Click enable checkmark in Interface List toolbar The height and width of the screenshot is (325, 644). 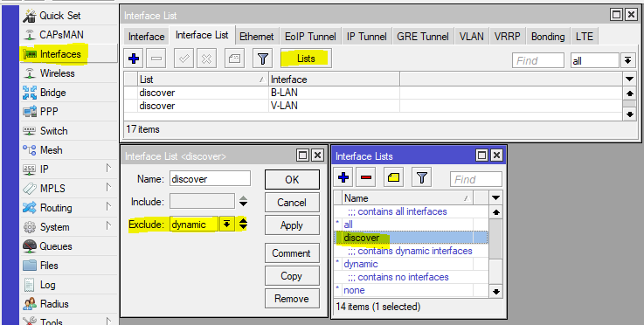click(x=184, y=59)
